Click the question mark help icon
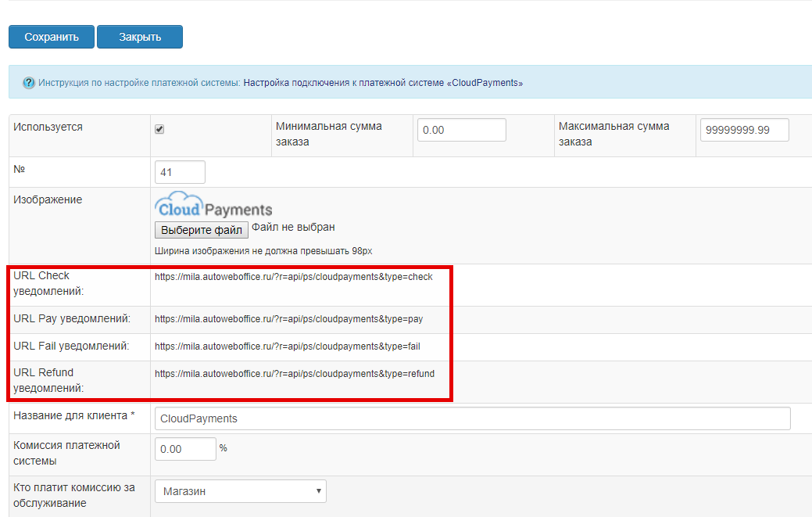 [29, 82]
